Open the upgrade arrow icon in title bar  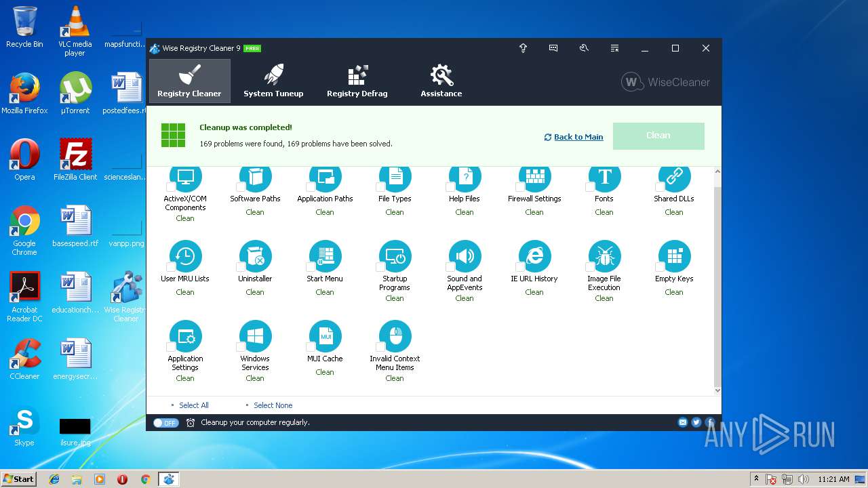(x=523, y=48)
